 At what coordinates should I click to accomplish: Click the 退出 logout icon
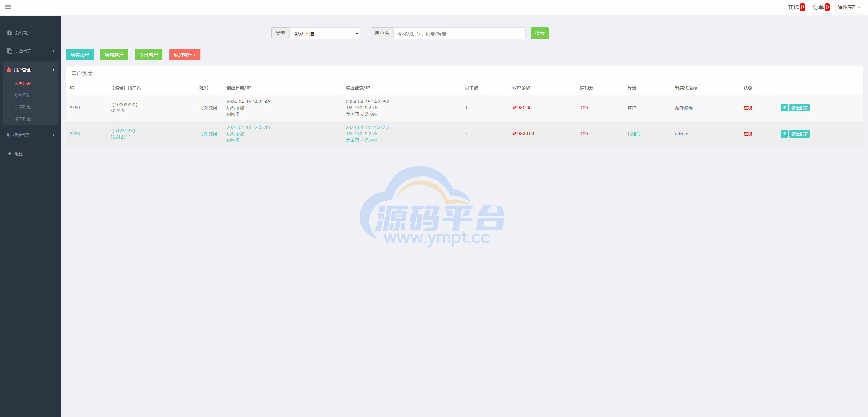click(x=9, y=154)
